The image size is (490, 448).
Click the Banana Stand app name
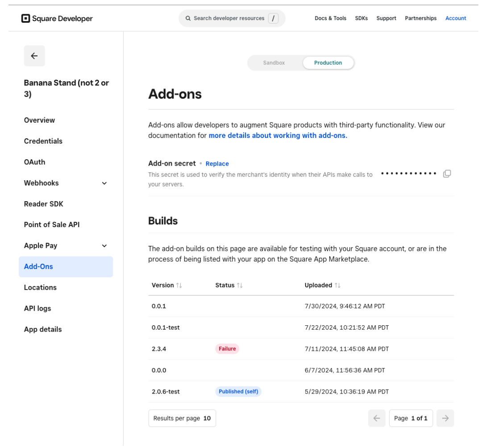tap(66, 88)
